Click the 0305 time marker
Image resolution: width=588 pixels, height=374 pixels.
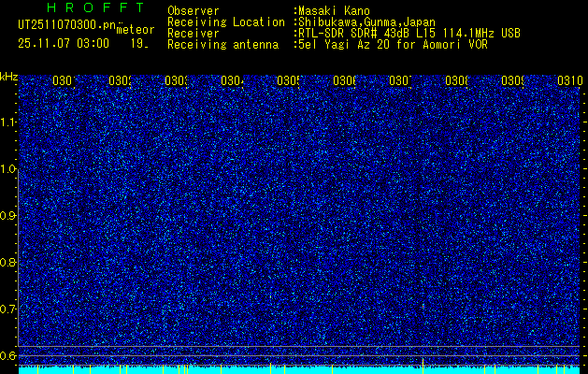tap(288, 80)
